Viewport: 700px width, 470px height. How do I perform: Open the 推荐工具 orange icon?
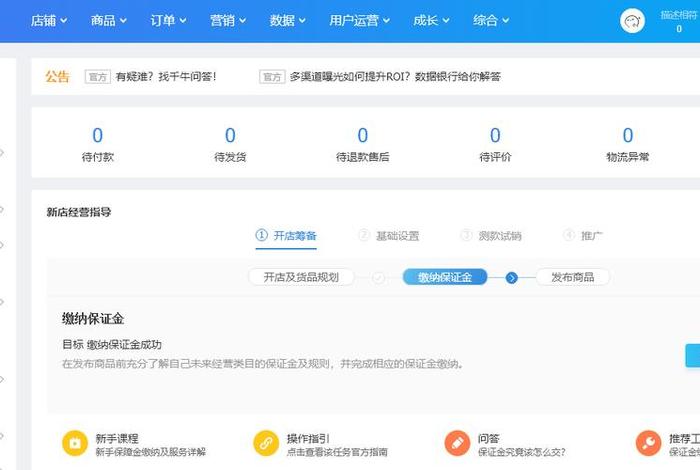(x=649, y=443)
